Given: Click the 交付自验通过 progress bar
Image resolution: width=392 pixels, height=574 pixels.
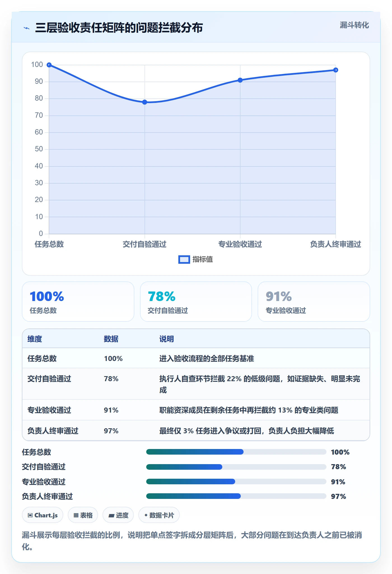Looking at the screenshot, I should point(236,467).
